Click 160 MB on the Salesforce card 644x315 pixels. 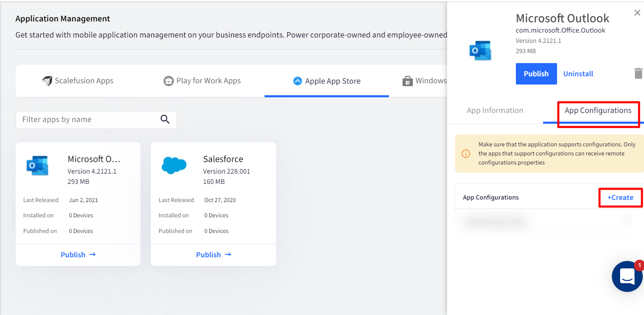pyautogui.click(x=214, y=181)
